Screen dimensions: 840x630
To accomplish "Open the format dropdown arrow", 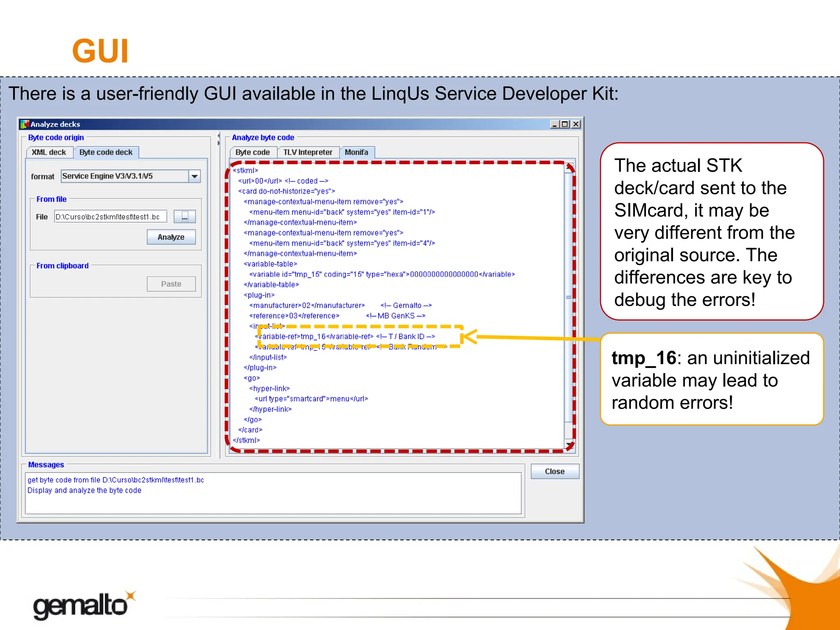I will pos(194,176).
